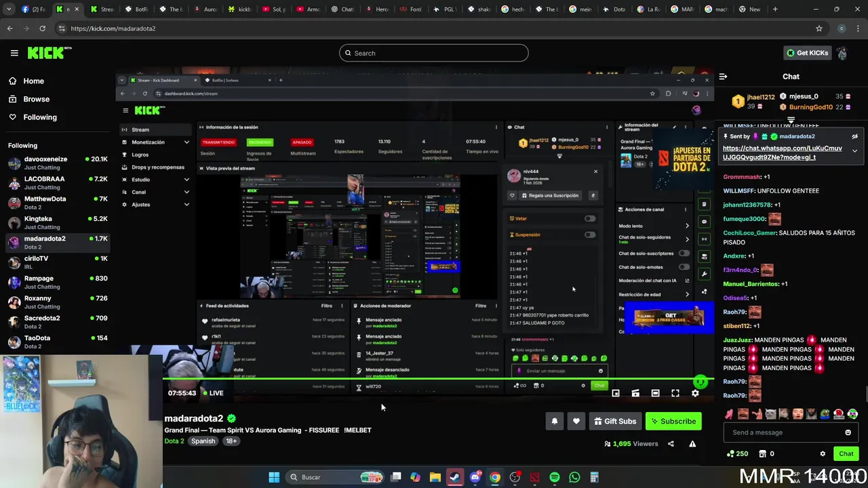Open the cirioTV channel in the Following list
The image size is (868, 488).
click(58, 262)
